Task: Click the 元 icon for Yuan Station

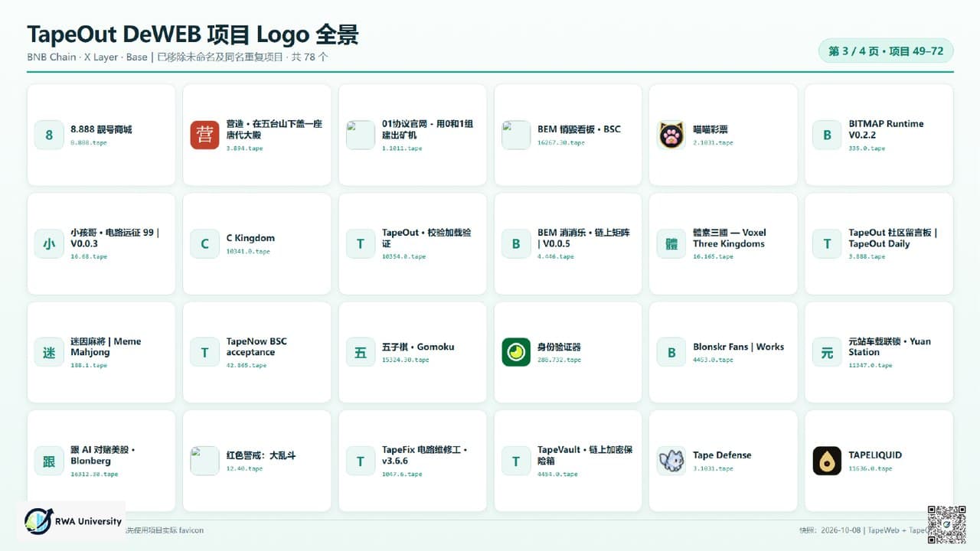Action: point(827,353)
